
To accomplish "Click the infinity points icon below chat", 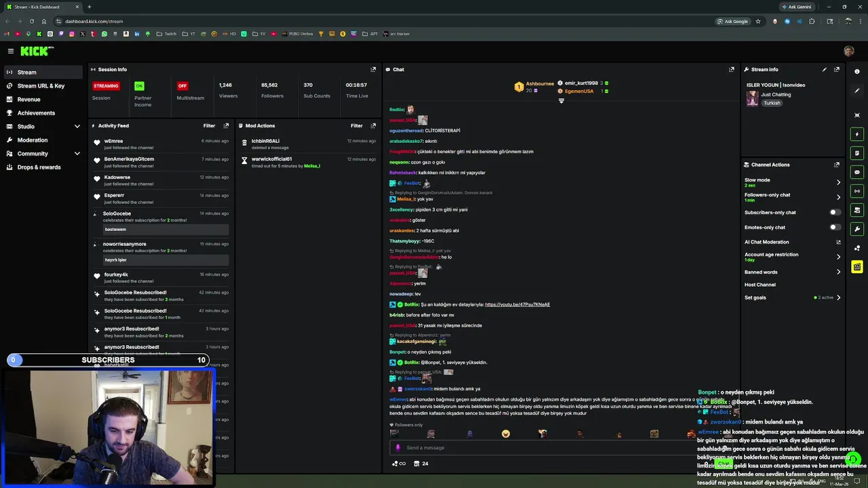I will pyautogui.click(x=399, y=464).
